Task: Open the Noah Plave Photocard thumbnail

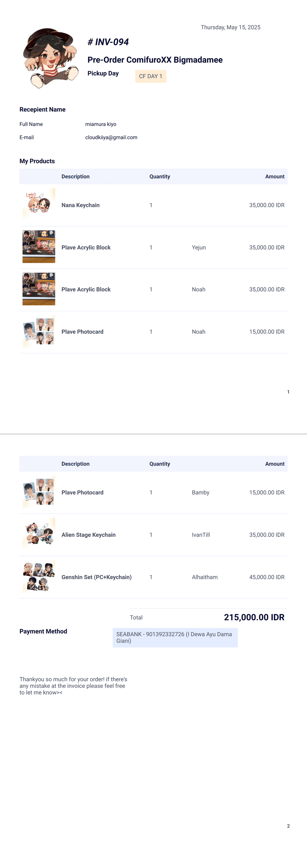Action: pyautogui.click(x=39, y=331)
